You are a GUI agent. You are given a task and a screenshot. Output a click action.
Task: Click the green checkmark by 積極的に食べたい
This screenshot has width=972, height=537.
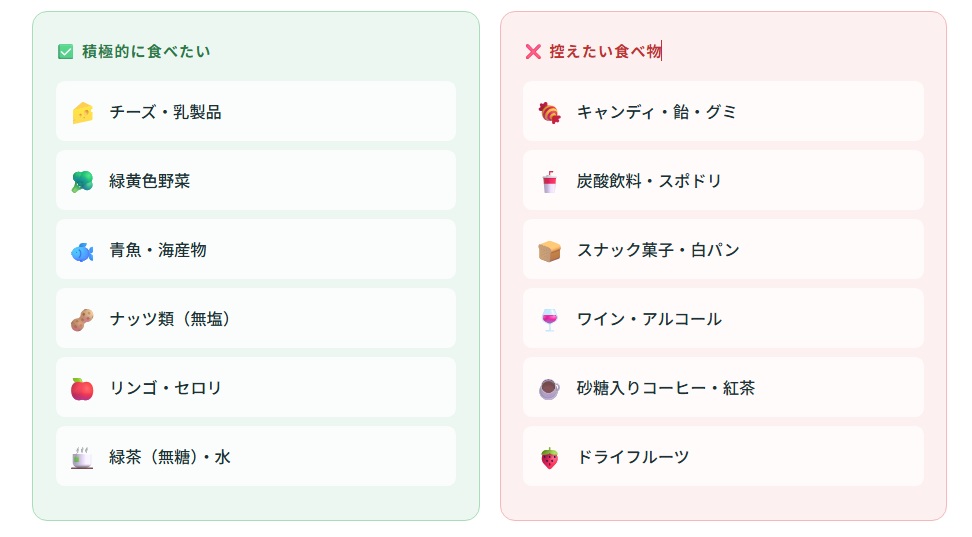(66, 51)
